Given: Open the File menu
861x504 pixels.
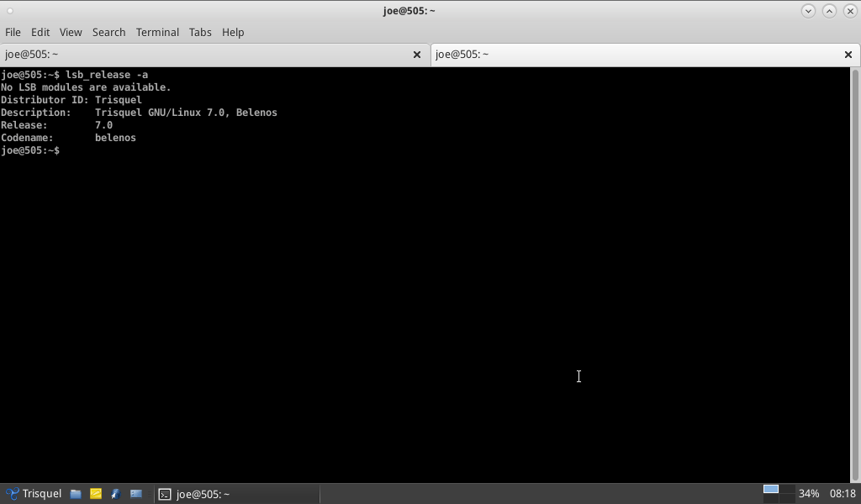Looking at the screenshot, I should point(13,33).
